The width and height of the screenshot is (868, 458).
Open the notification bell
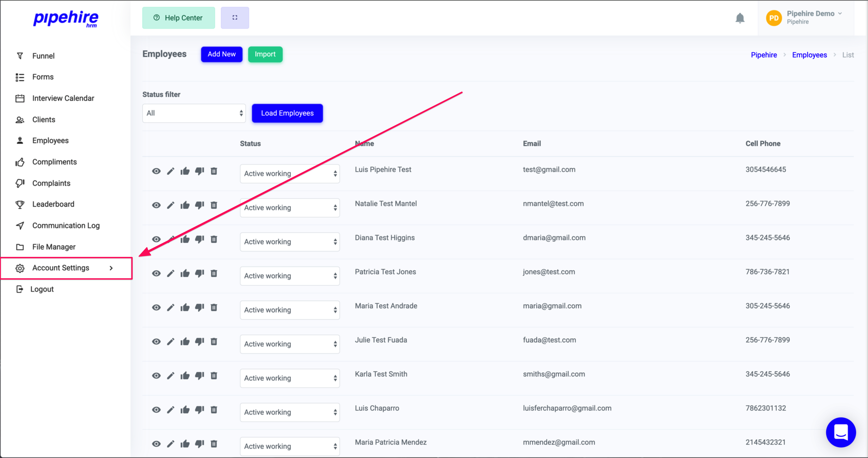[740, 18]
